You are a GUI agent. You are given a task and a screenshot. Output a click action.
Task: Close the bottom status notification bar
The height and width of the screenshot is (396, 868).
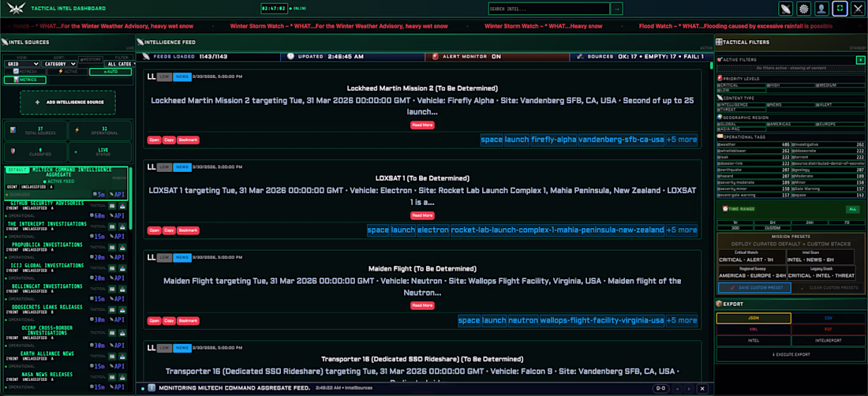[x=702, y=388]
